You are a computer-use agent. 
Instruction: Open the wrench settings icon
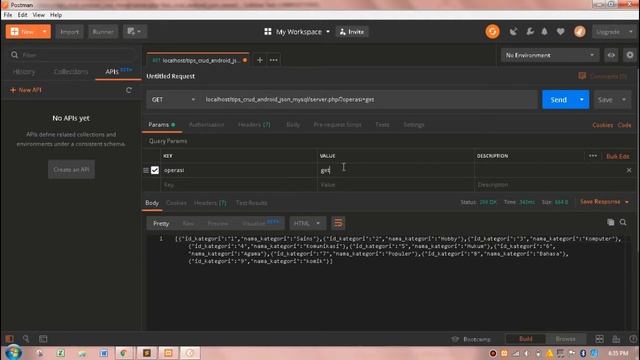click(x=530, y=32)
